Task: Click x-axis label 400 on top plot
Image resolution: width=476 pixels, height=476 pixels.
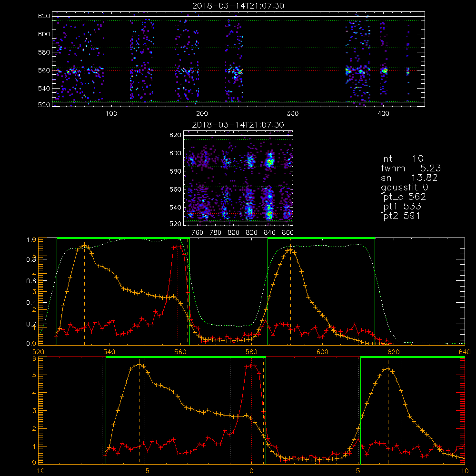Action: pyautogui.click(x=383, y=114)
